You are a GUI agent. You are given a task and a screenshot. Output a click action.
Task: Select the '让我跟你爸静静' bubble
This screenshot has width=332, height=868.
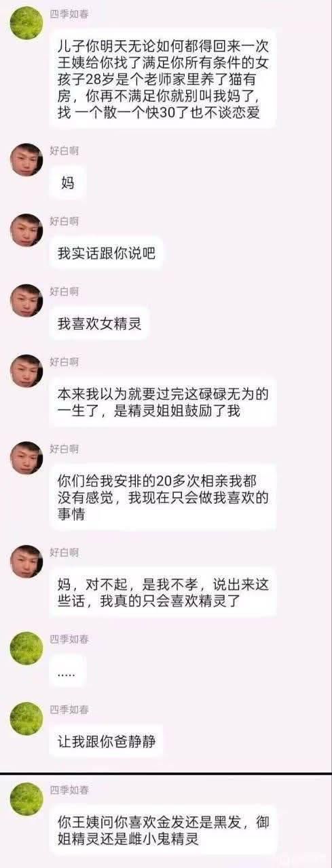107,742
